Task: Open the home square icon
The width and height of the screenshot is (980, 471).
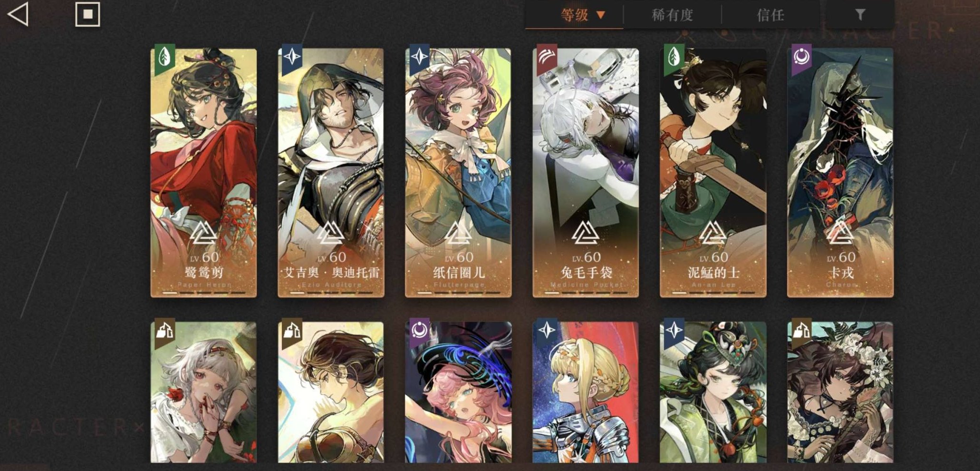Action: tap(88, 14)
